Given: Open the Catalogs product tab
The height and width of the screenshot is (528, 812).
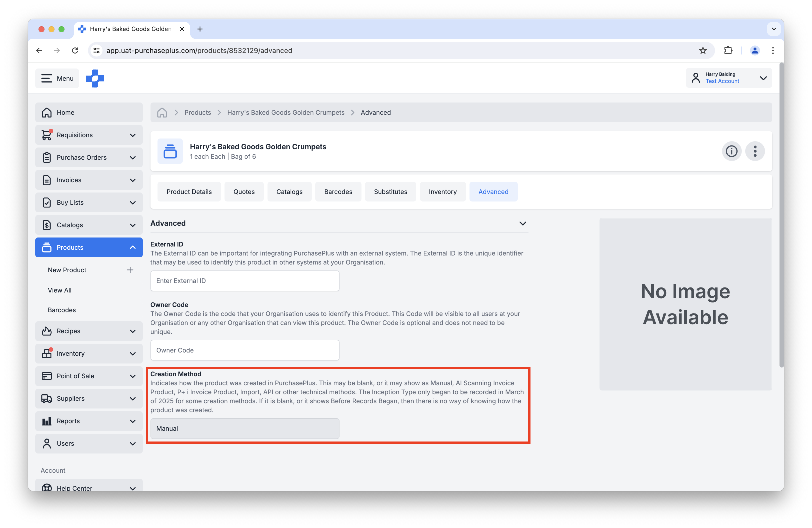Looking at the screenshot, I should tap(289, 192).
